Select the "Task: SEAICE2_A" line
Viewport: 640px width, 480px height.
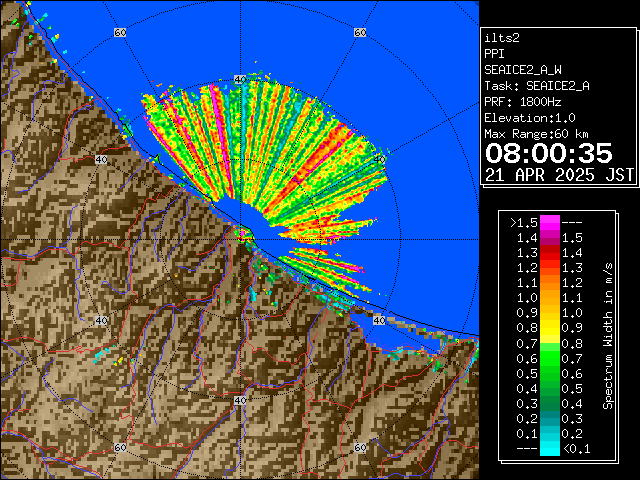(x=537, y=86)
